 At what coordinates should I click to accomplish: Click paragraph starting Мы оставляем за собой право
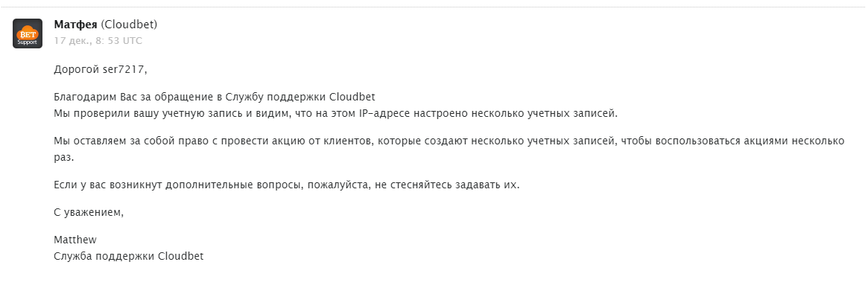pos(449,150)
